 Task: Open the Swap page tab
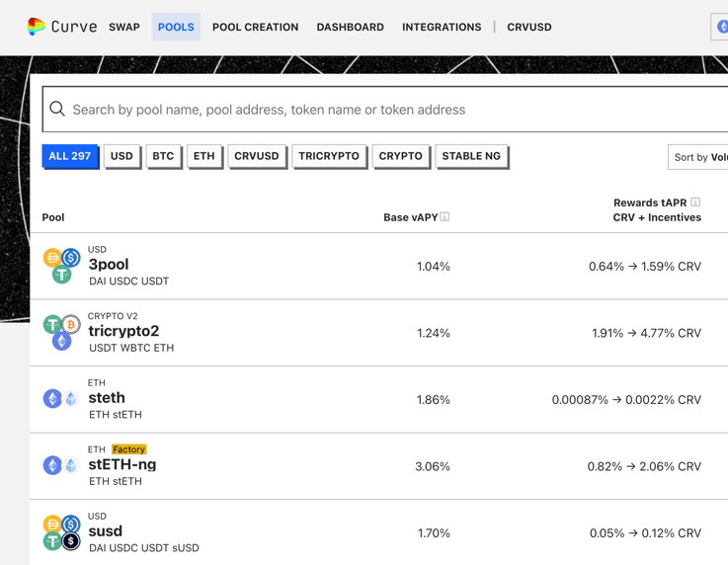pyautogui.click(x=124, y=27)
